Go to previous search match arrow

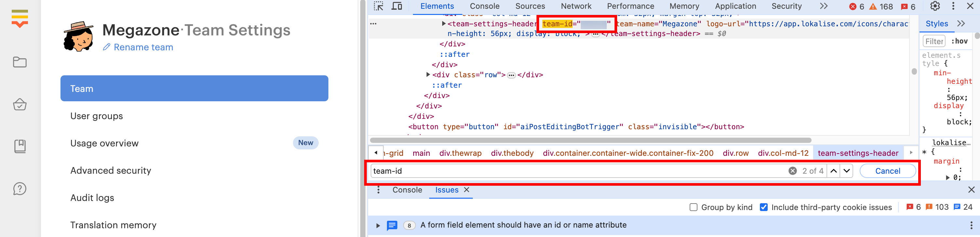coord(834,171)
